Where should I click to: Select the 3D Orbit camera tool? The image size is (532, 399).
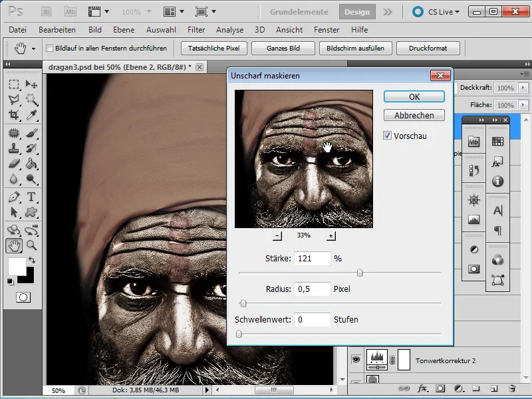pos(31,230)
